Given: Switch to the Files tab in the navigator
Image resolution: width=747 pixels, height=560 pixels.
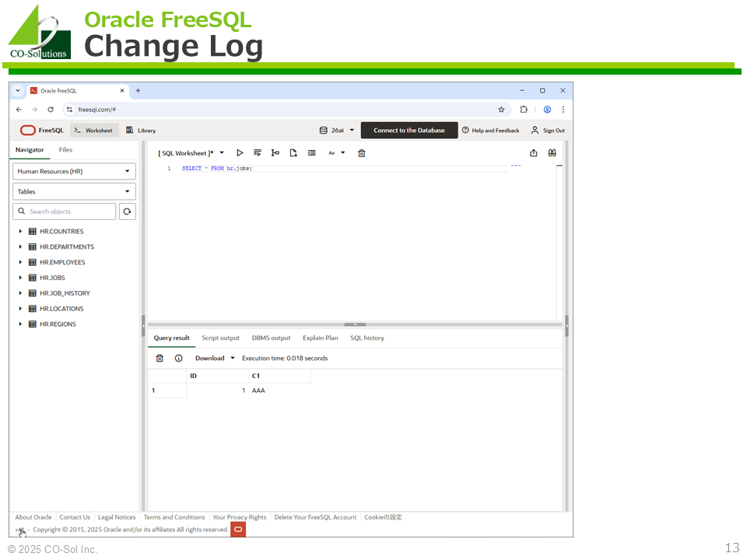Looking at the screenshot, I should [x=65, y=150].
